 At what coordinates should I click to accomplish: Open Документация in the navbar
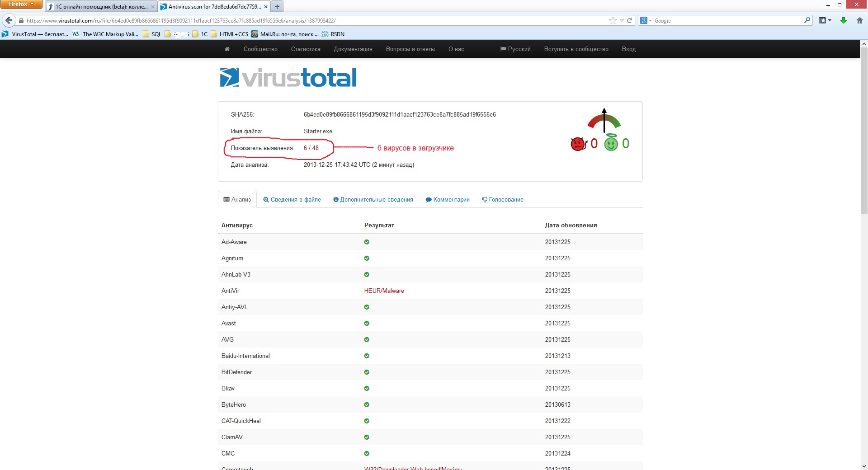point(353,49)
